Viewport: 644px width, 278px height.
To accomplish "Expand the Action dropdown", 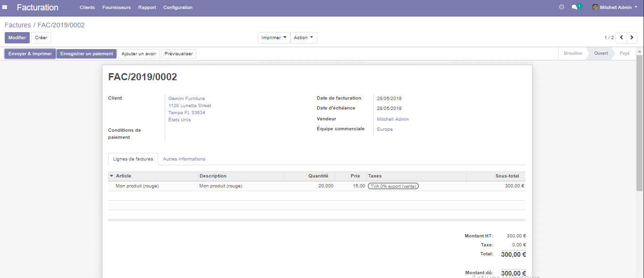I will tap(303, 38).
